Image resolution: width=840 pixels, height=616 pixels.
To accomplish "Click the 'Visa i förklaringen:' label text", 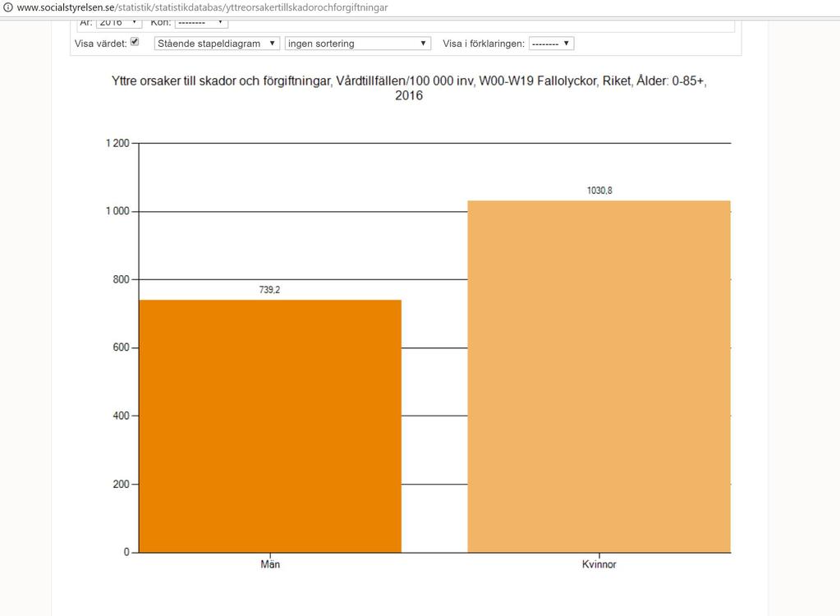I will [484, 44].
